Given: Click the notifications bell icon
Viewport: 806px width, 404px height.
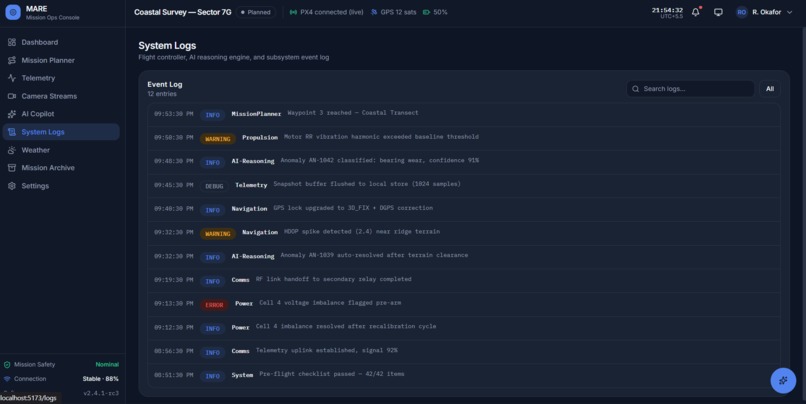Looking at the screenshot, I should tap(695, 12).
